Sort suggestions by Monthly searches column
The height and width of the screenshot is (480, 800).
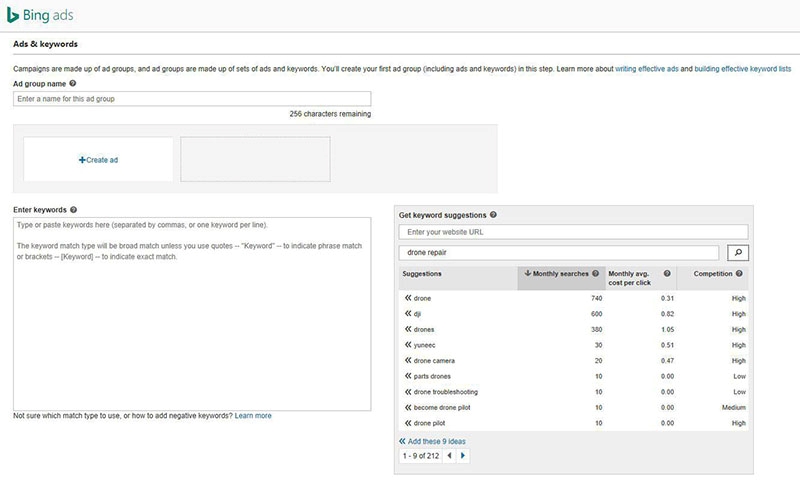(560, 273)
